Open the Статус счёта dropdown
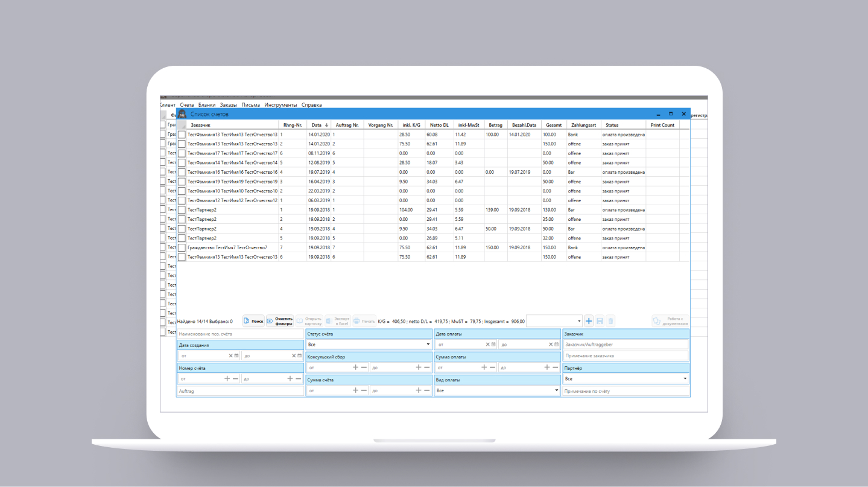The width and height of the screenshot is (868, 487). pyautogui.click(x=369, y=345)
